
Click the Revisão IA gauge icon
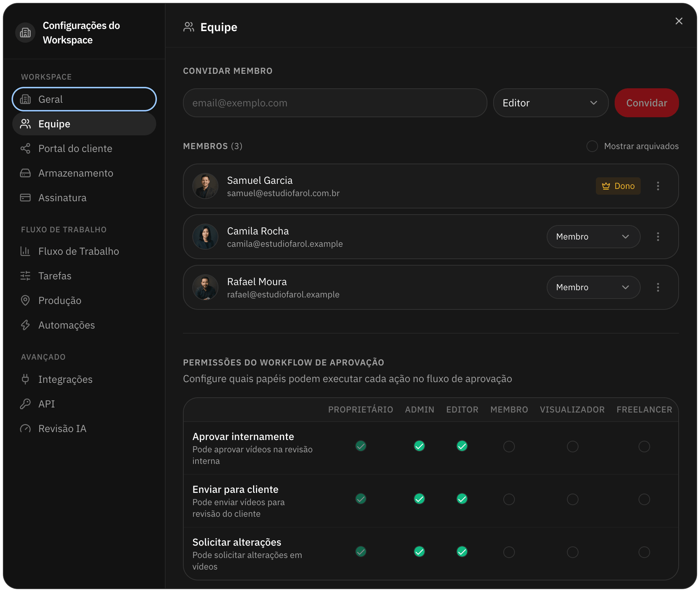25,428
